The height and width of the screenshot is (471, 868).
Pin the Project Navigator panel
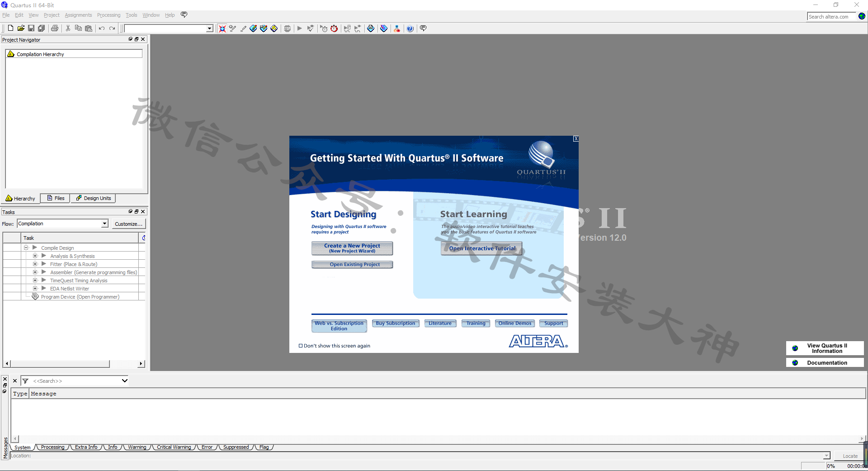(x=130, y=39)
